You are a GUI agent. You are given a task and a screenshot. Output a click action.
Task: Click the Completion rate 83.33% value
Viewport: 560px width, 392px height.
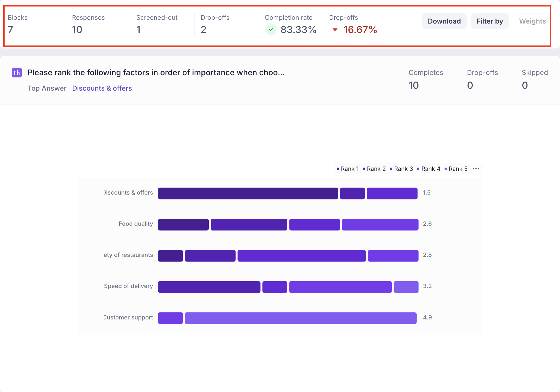(x=298, y=30)
